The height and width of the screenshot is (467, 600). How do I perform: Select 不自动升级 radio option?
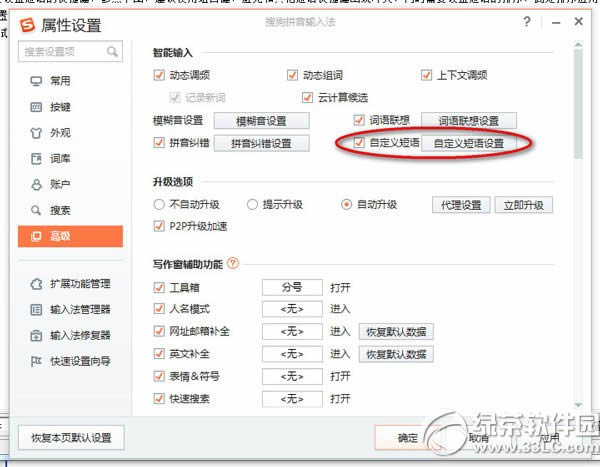(x=159, y=204)
